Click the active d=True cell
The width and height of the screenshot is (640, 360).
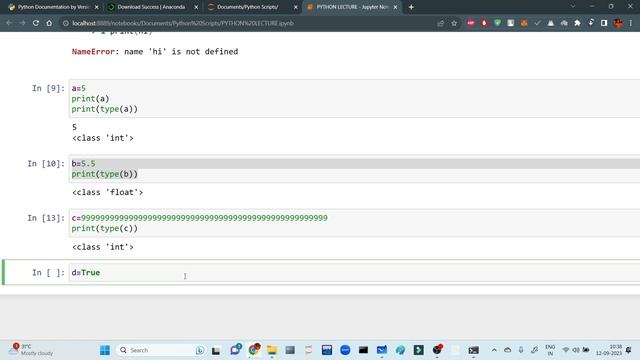354,273
